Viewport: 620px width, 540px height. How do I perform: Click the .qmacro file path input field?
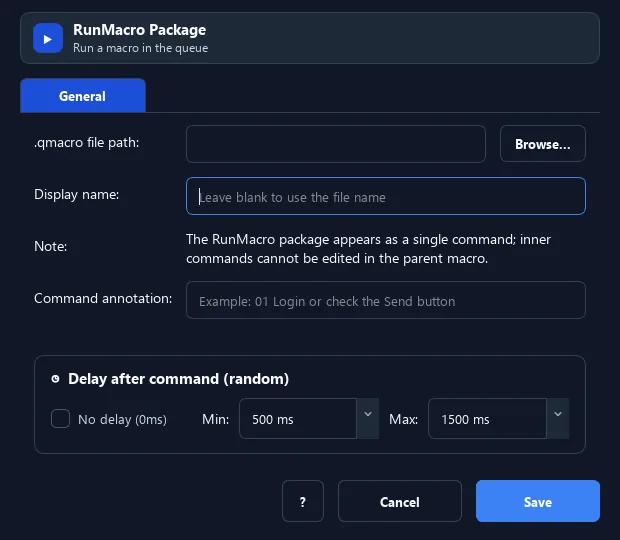[x=336, y=144]
